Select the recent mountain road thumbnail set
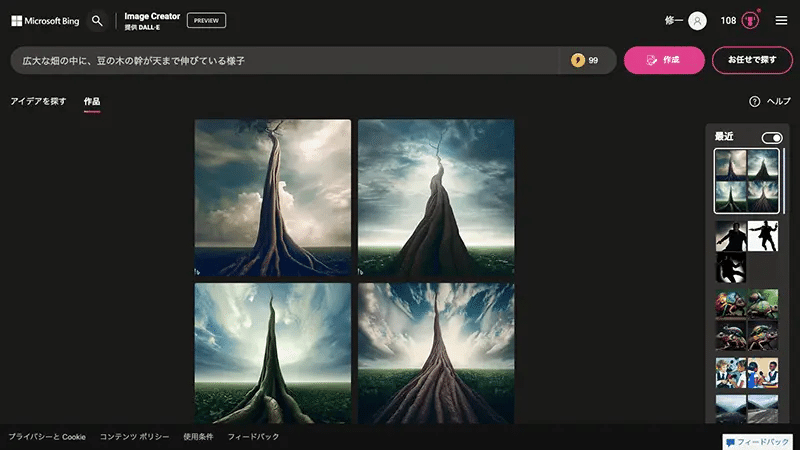 pyautogui.click(x=746, y=409)
